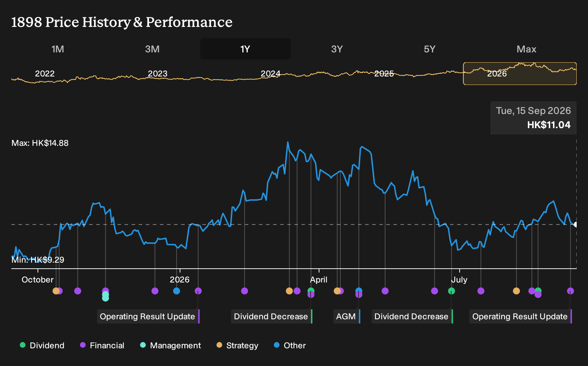Click the blue Other event dot near 2026 label
588x366 pixels.
point(177,291)
